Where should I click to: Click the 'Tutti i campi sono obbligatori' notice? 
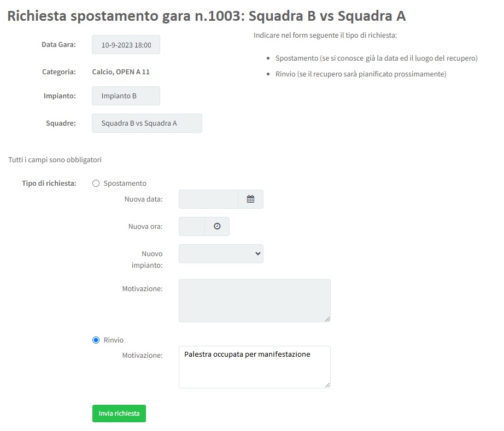[55, 160]
